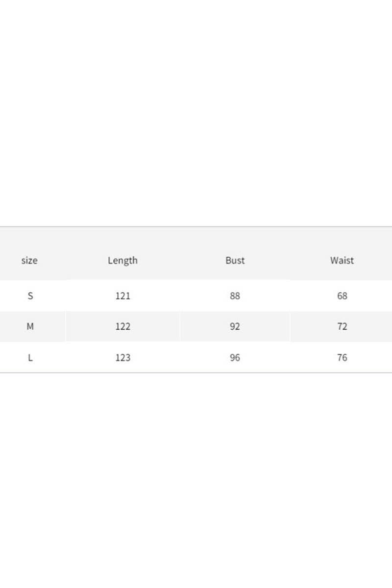The height and width of the screenshot is (588, 392).
Task: Click the Bust column header
Action: click(x=235, y=260)
